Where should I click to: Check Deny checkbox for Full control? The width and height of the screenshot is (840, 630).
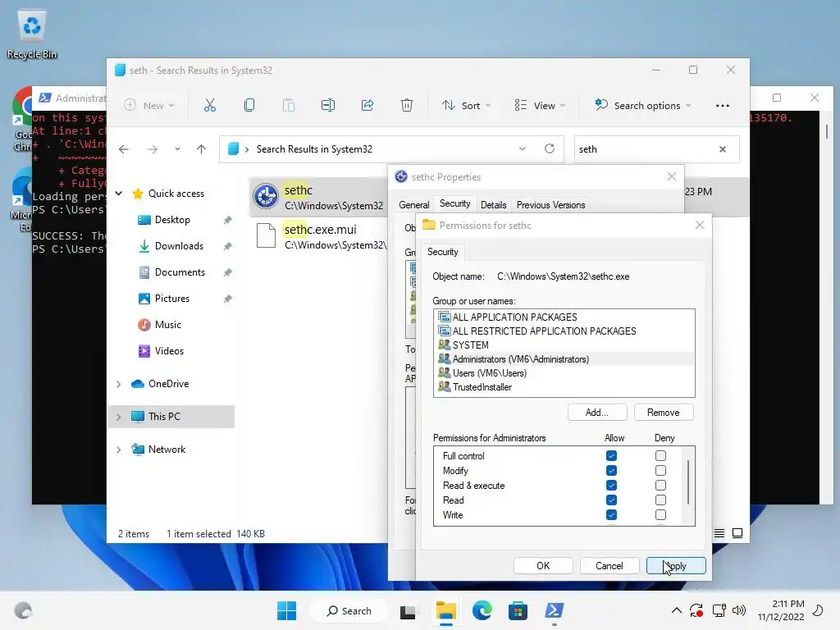660,456
